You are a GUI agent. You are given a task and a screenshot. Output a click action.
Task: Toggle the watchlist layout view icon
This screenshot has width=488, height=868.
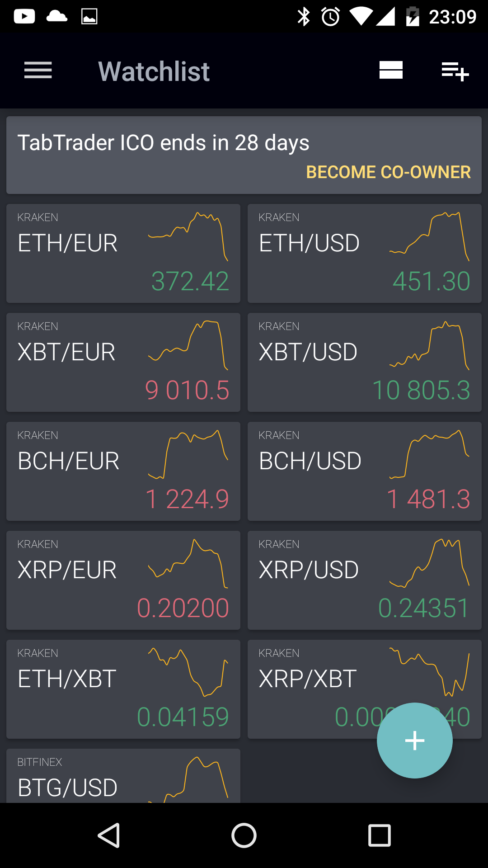tap(391, 71)
